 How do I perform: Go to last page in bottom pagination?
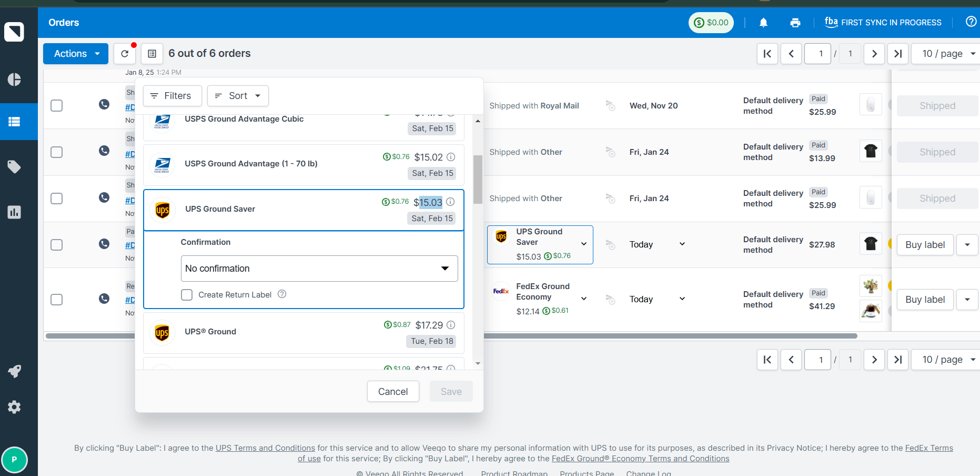pos(898,360)
